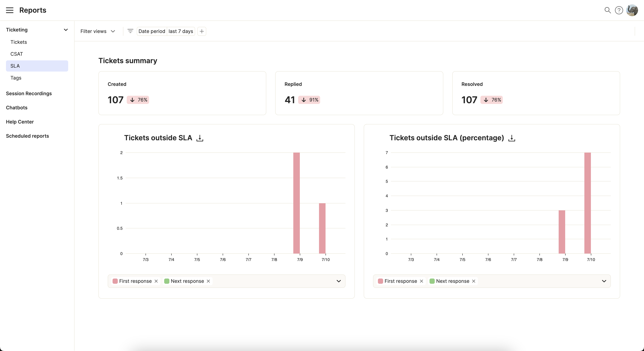Remove First response from left chart legend
Image resolution: width=644 pixels, height=351 pixels.
[x=156, y=281]
